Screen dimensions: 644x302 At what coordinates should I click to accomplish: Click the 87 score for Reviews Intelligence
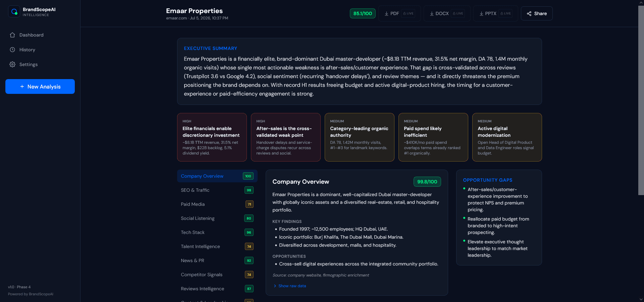[249, 289]
